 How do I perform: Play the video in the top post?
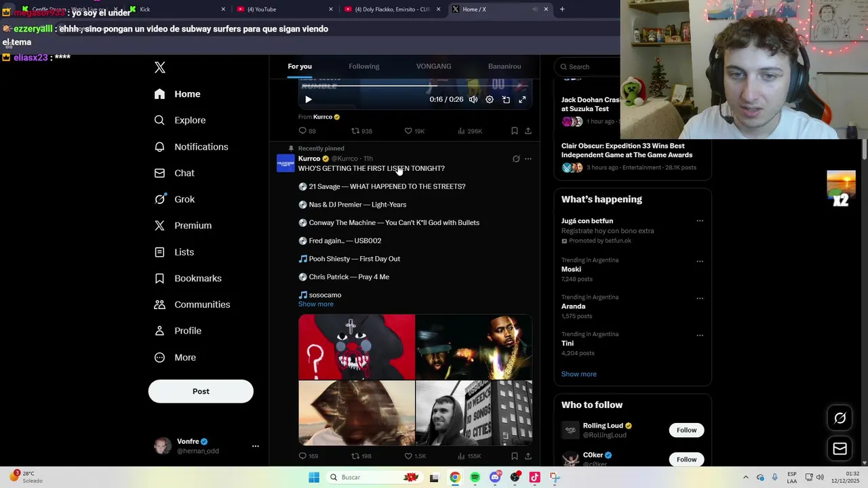click(x=309, y=100)
